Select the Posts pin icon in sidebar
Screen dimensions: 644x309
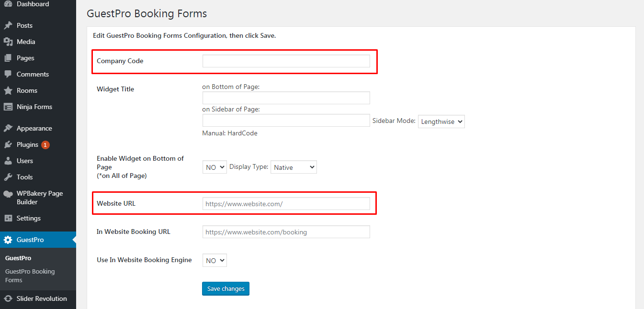(x=8, y=25)
